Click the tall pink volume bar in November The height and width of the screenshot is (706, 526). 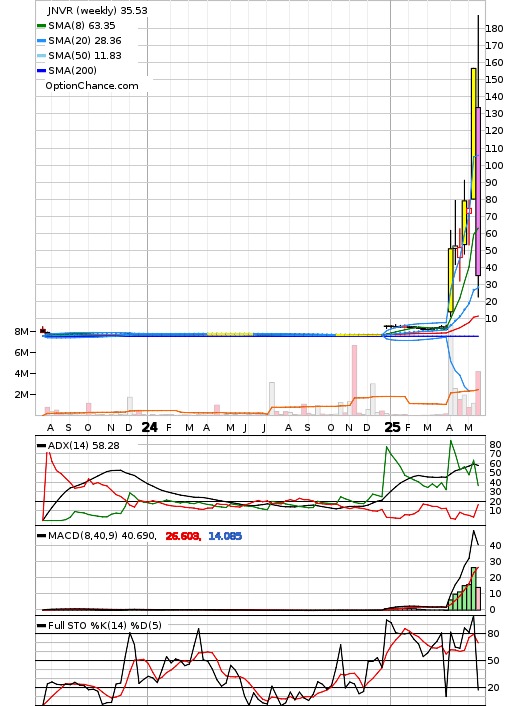coord(354,380)
